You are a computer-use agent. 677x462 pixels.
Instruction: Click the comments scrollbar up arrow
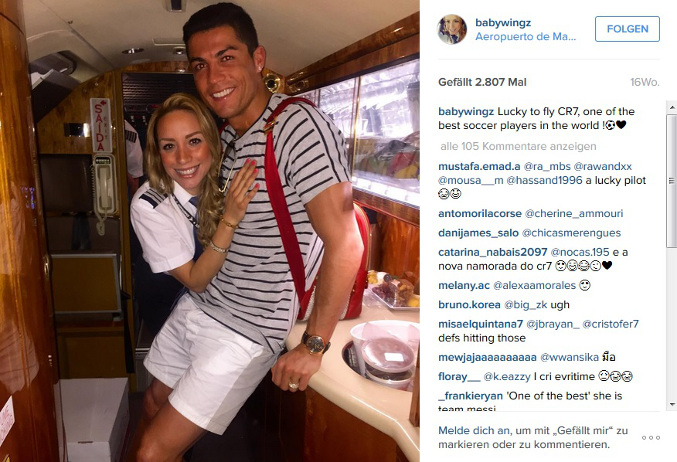coord(672,107)
